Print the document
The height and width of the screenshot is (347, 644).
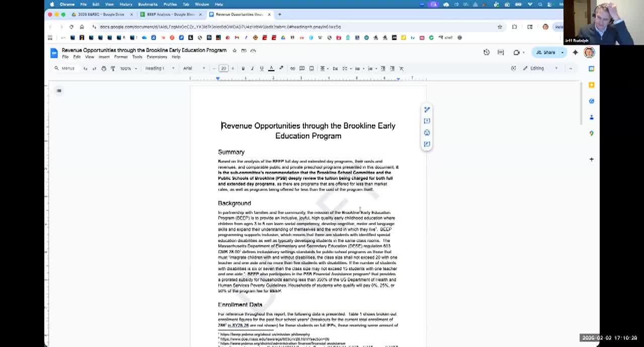click(104, 68)
